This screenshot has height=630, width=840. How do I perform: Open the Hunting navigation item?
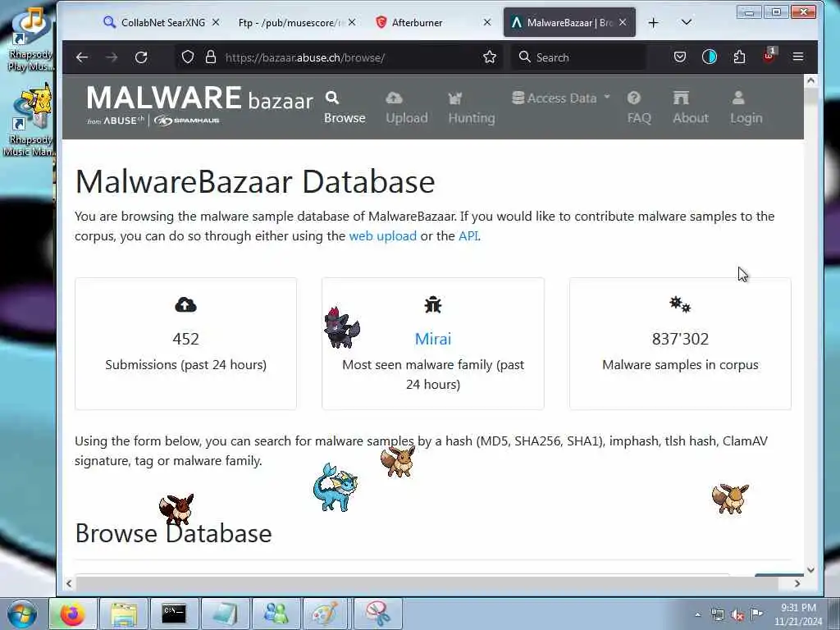point(472,107)
